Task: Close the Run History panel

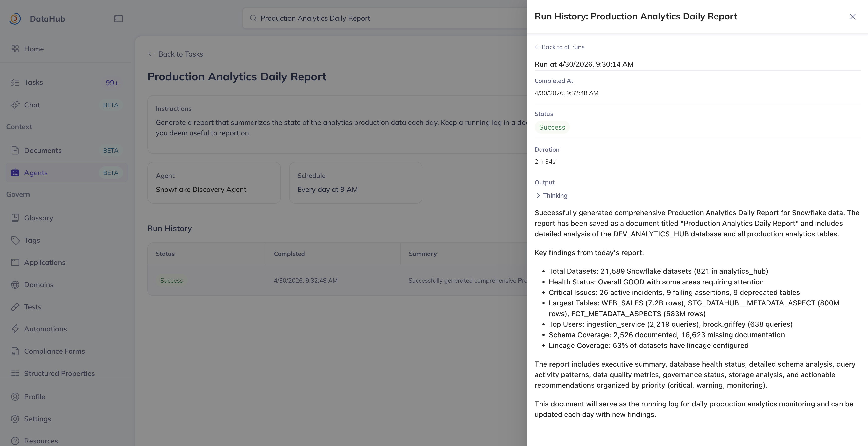Action: [x=853, y=17]
